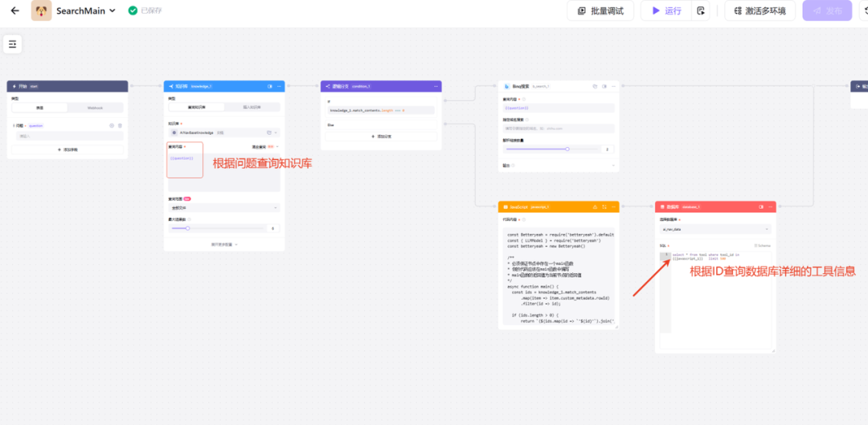Viewport: 868px width, 425px height.
Task: Click add variable button in start node
Action: (x=68, y=149)
